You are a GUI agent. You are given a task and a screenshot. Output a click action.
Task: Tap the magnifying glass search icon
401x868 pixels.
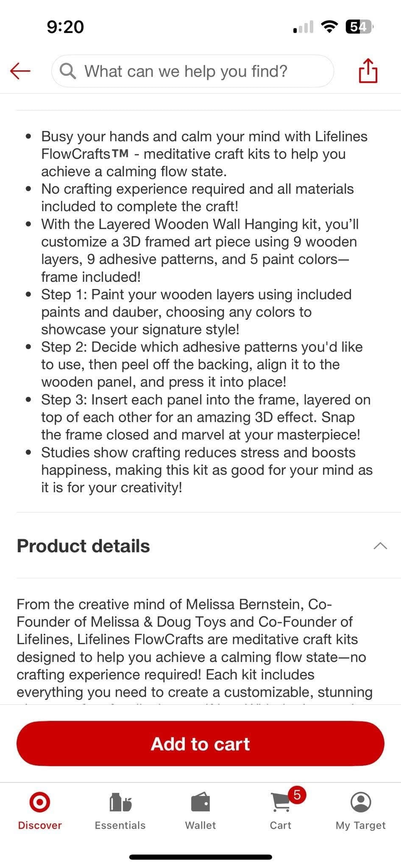pos(68,71)
